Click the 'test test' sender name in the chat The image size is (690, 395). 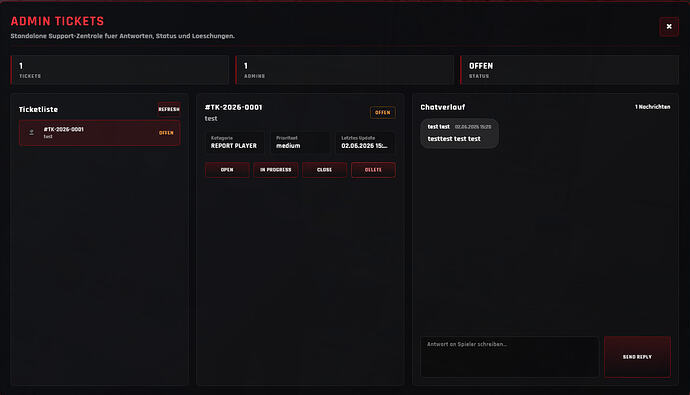point(439,127)
